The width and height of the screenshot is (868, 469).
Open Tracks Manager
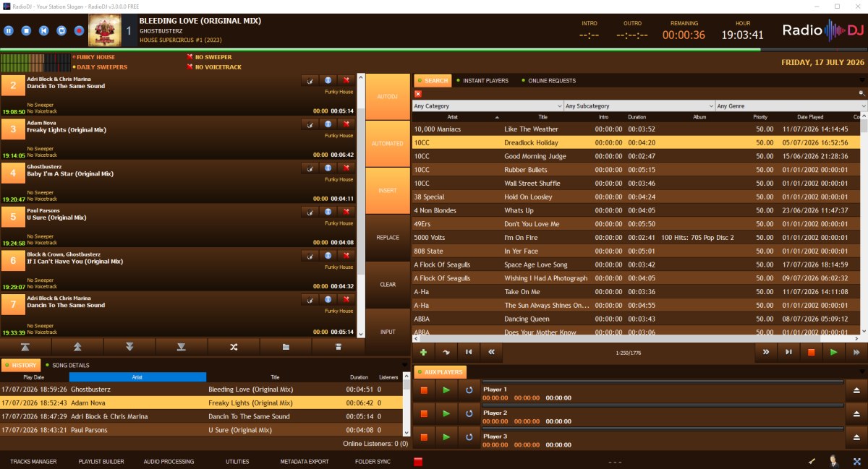(33, 462)
